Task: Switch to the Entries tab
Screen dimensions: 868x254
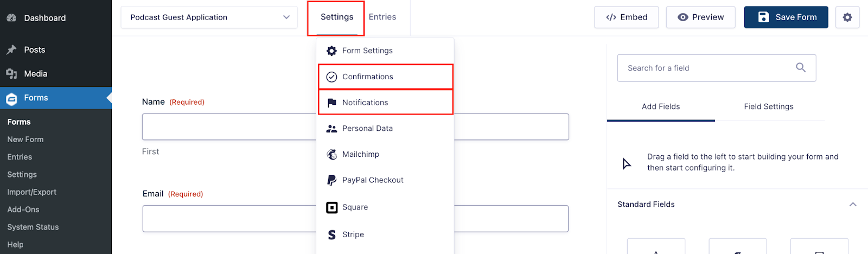Action: tap(382, 17)
